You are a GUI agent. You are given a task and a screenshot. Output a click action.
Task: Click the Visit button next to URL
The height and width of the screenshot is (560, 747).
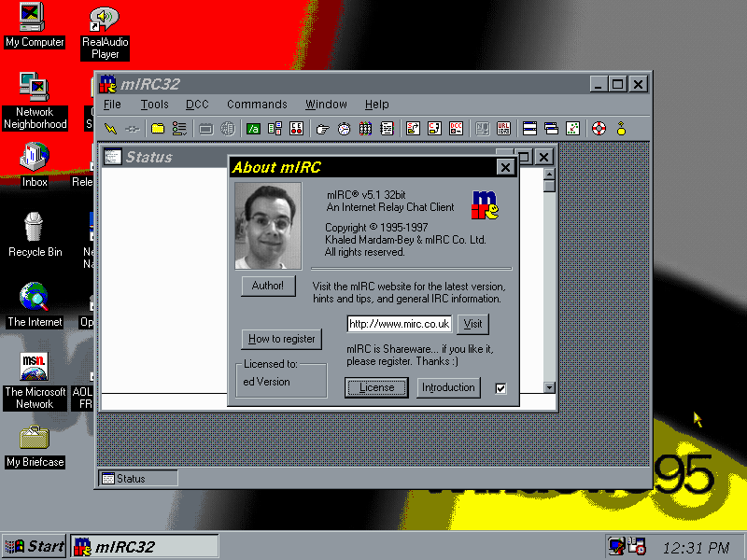(x=472, y=324)
